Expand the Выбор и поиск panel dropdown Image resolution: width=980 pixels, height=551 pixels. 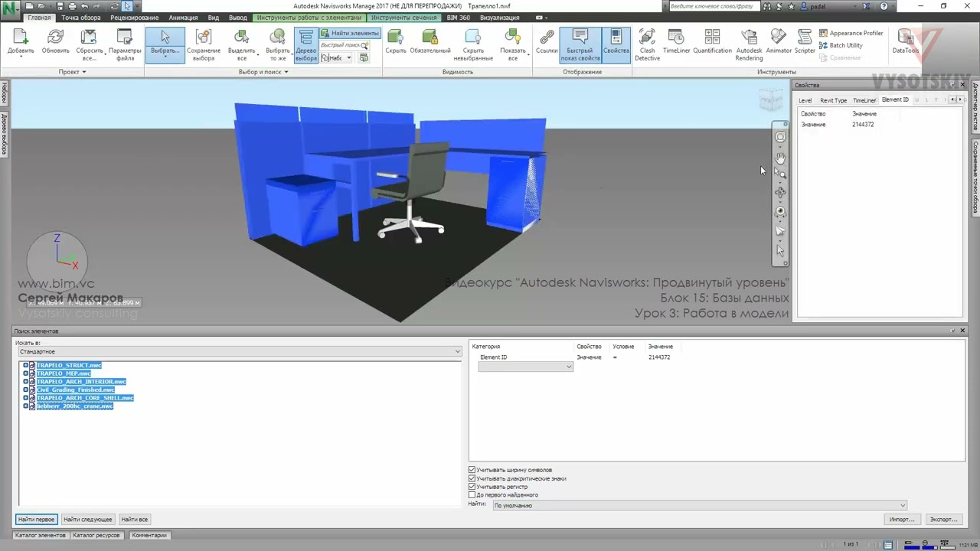tap(263, 72)
